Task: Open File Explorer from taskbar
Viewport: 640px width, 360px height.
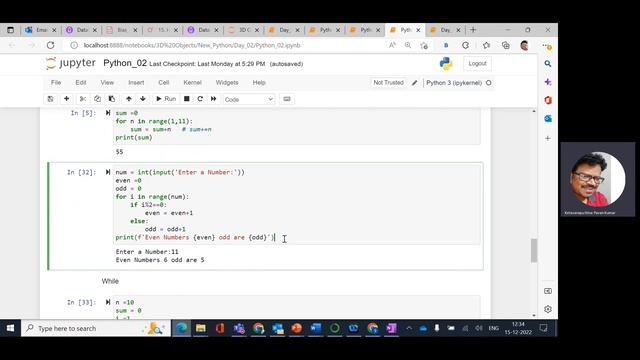Action: tap(200, 328)
